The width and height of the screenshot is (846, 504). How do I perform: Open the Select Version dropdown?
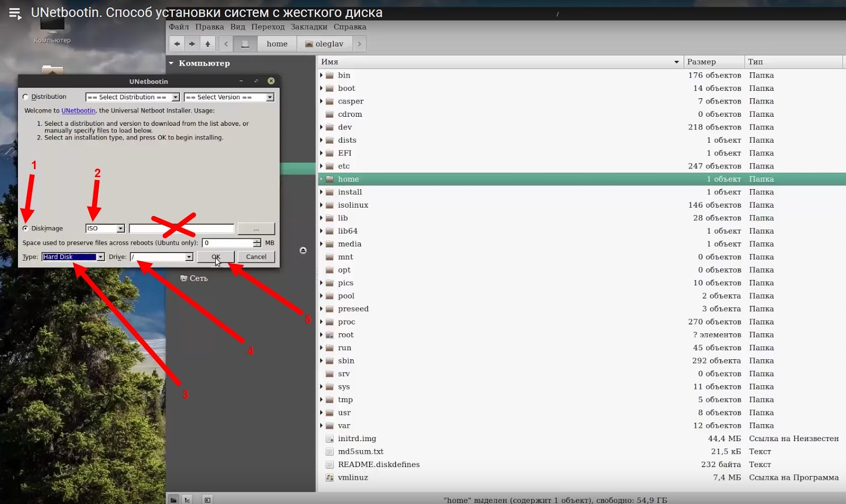click(229, 97)
